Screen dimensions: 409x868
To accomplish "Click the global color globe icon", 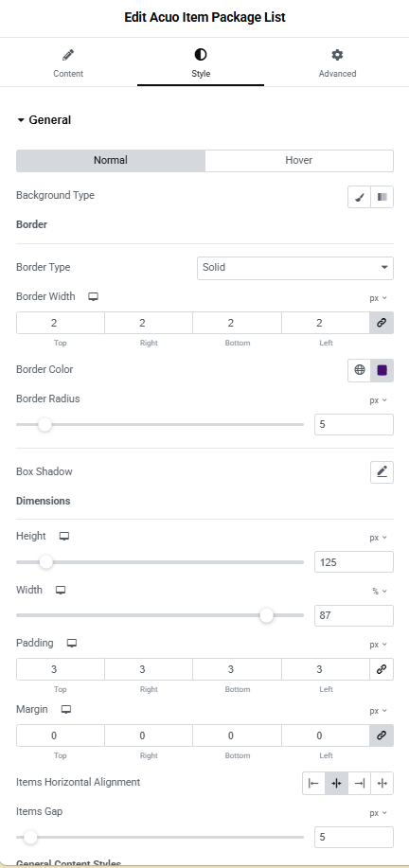I will (x=359, y=370).
